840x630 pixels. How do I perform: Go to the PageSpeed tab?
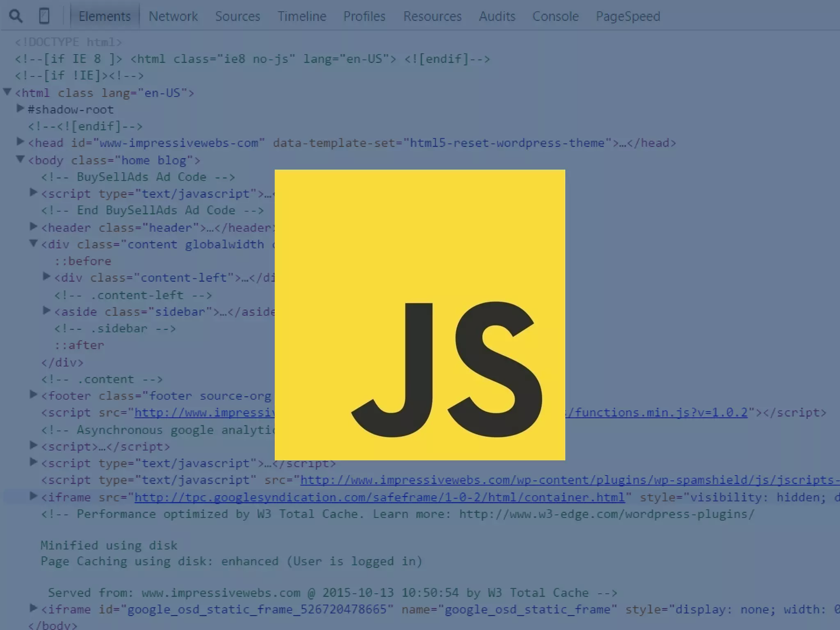click(628, 16)
